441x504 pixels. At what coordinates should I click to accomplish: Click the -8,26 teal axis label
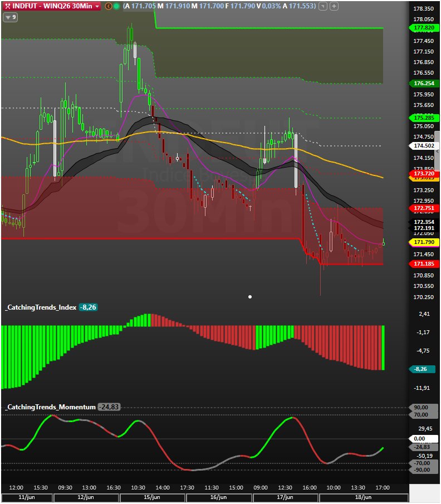point(422,369)
